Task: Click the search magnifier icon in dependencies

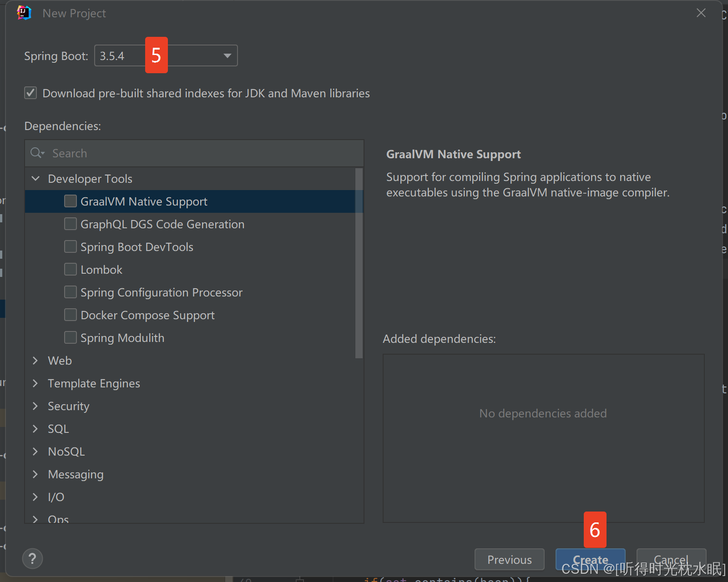Action: [37, 153]
